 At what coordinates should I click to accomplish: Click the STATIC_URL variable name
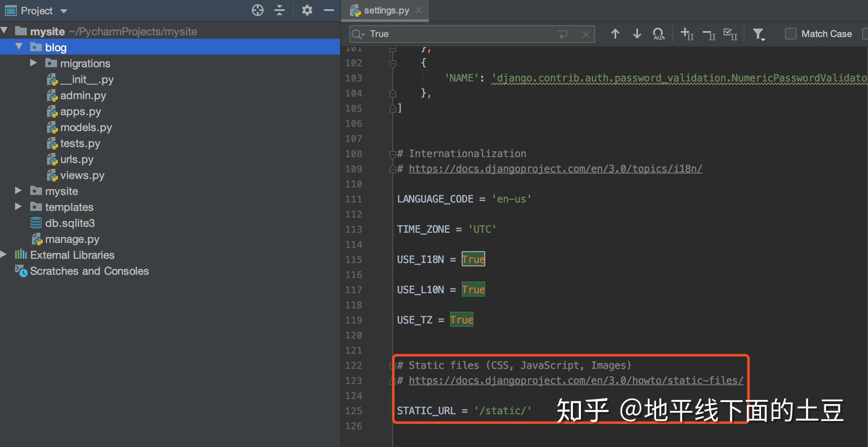click(x=426, y=411)
